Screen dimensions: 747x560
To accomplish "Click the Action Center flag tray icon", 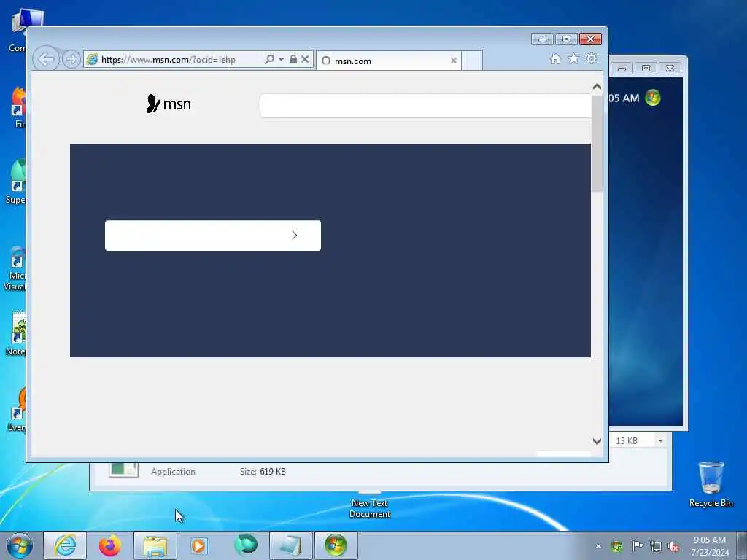I will pos(637,546).
